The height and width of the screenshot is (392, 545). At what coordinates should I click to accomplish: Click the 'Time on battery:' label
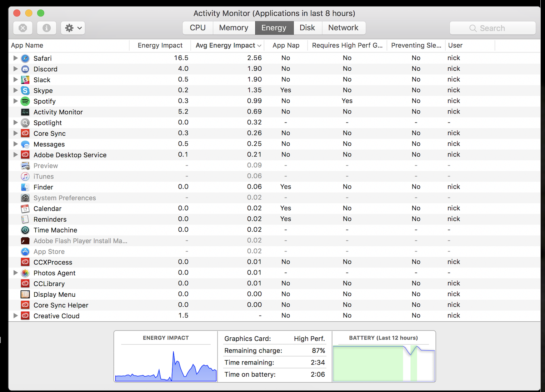[x=250, y=375]
